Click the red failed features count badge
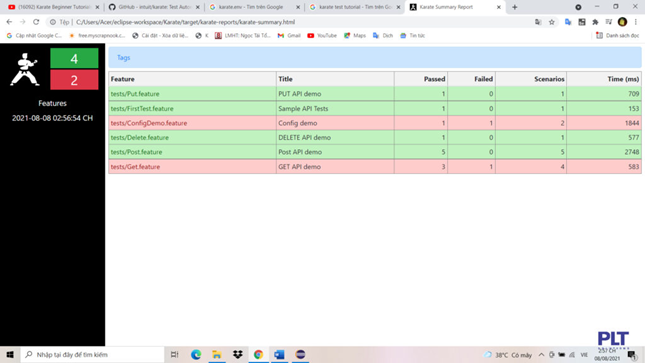This screenshot has height=363, width=645. click(x=74, y=80)
